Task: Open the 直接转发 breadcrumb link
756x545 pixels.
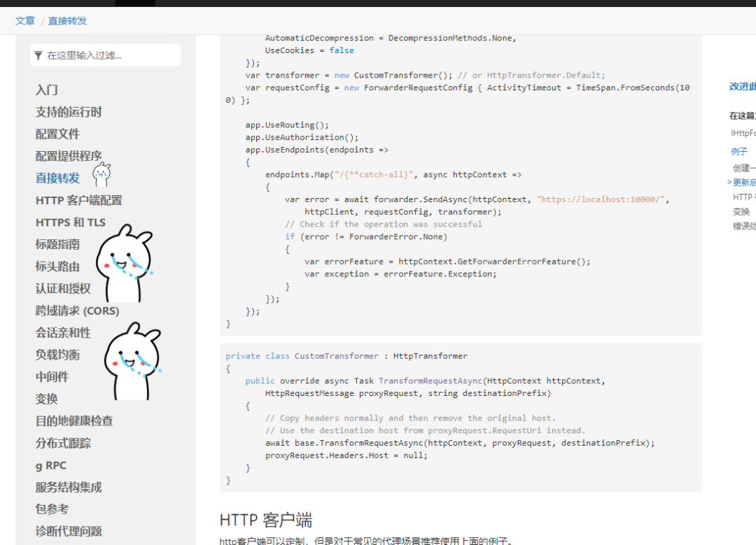Action: [x=68, y=21]
